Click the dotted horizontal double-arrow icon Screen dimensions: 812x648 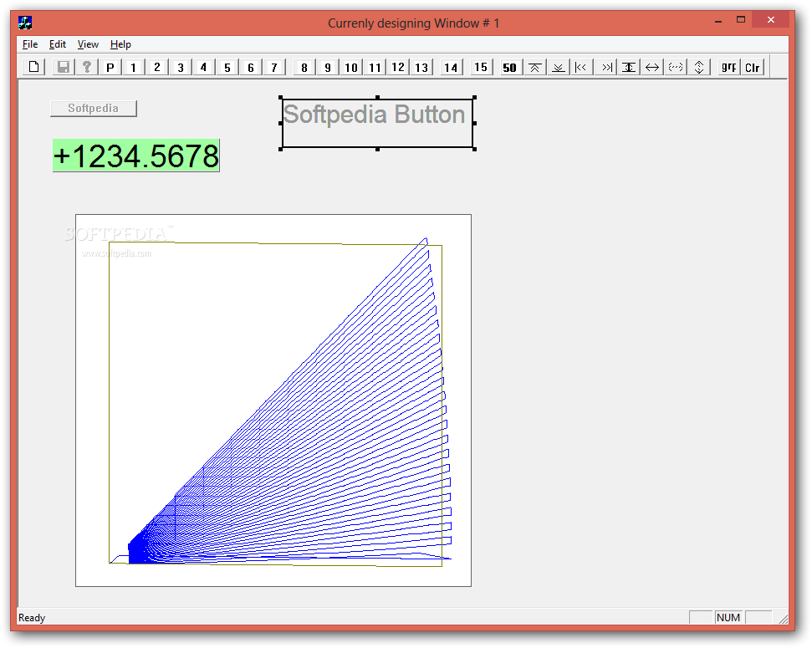point(676,67)
